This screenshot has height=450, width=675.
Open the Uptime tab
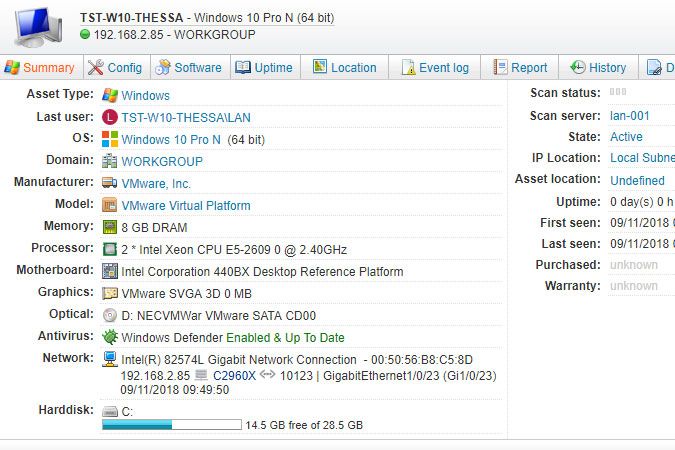pyautogui.click(x=264, y=67)
